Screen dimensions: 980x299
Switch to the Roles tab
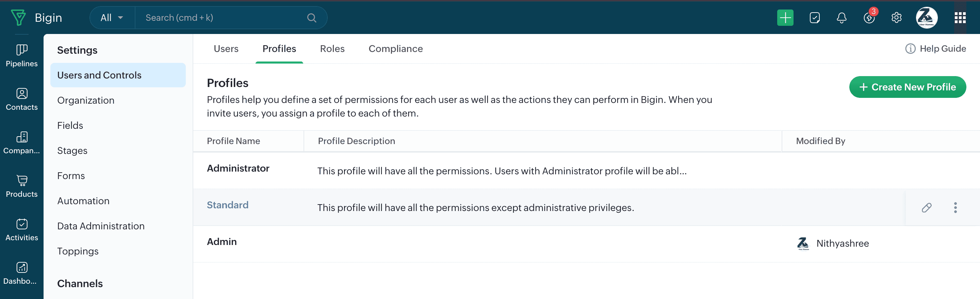pyautogui.click(x=332, y=49)
